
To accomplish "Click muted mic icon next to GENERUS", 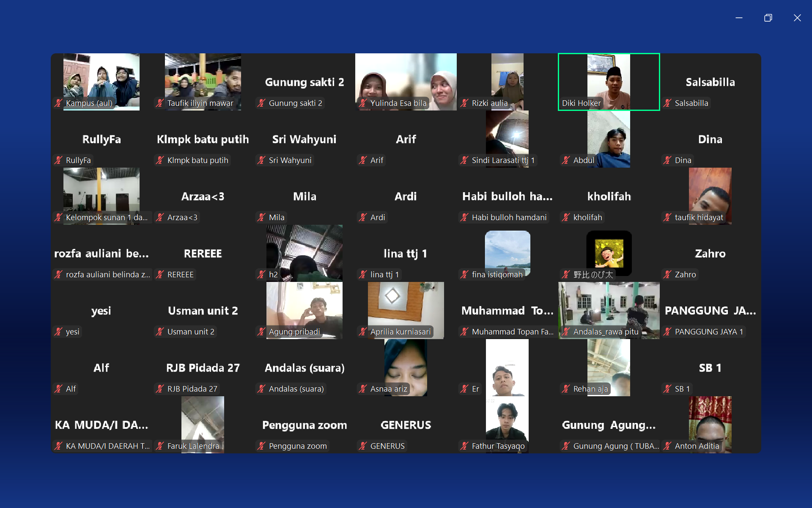I will pos(363,446).
